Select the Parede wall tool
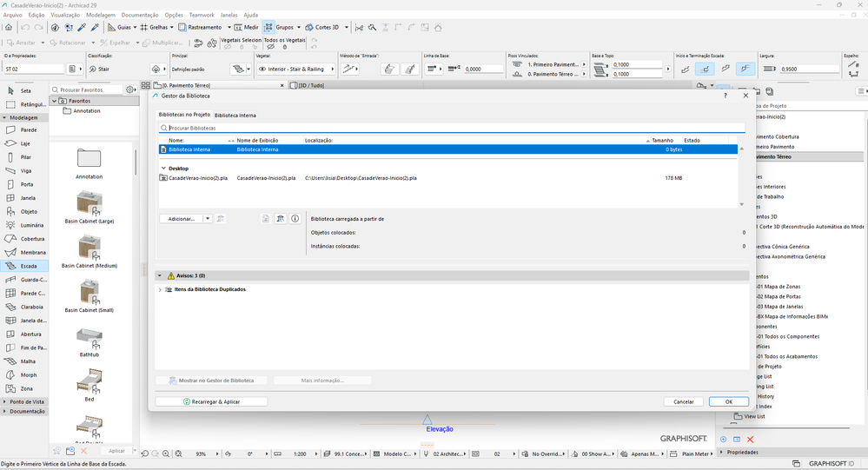The width and height of the screenshot is (868, 470). click(23, 130)
